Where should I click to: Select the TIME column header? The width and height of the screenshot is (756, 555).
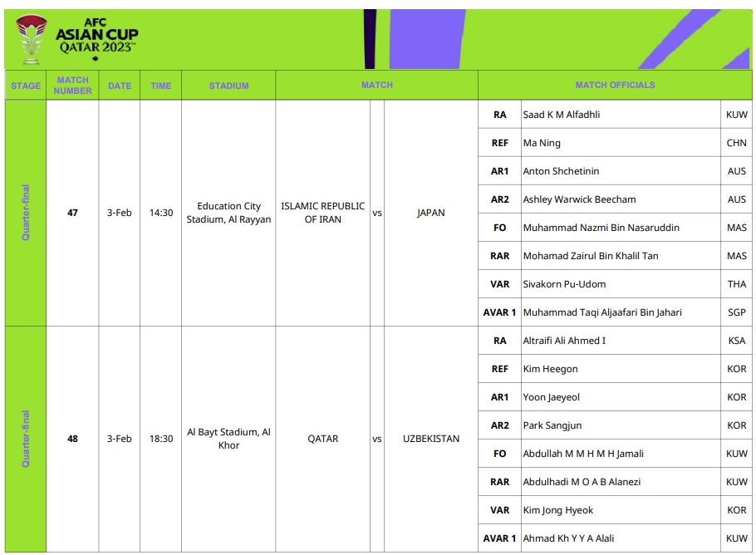(x=161, y=86)
